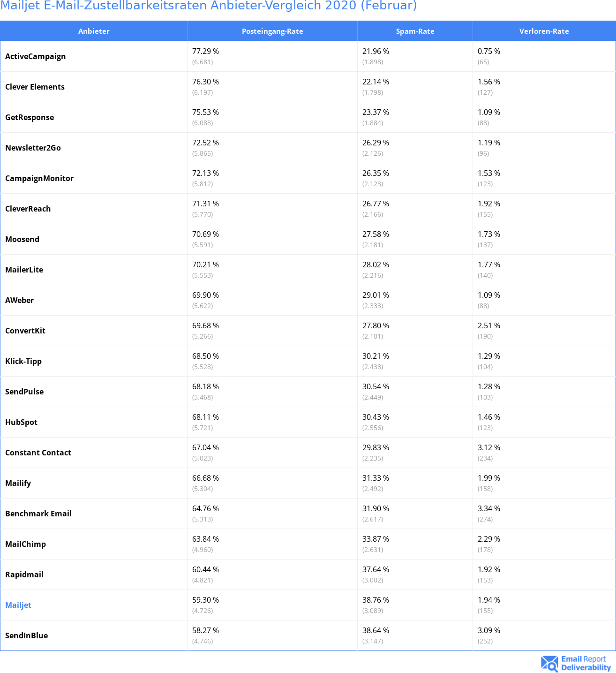Click the SendInBlue provider name
Viewport: 616px width, 673px height.
click(x=26, y=635)
